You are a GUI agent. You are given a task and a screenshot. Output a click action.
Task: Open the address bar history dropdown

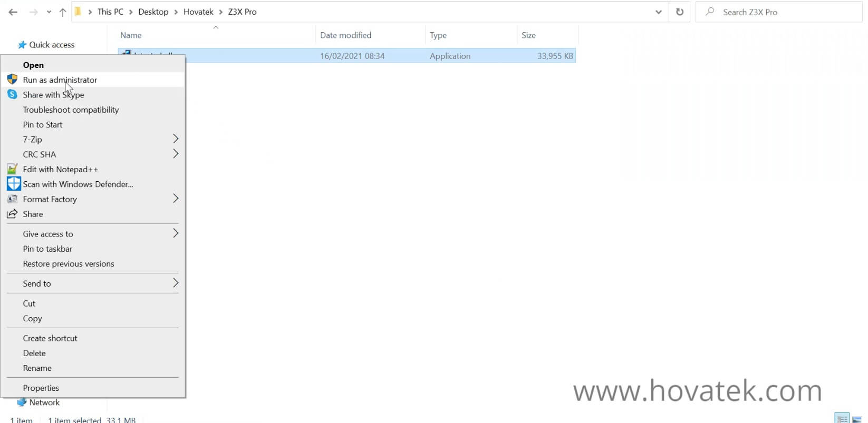(x=658, y=12)
